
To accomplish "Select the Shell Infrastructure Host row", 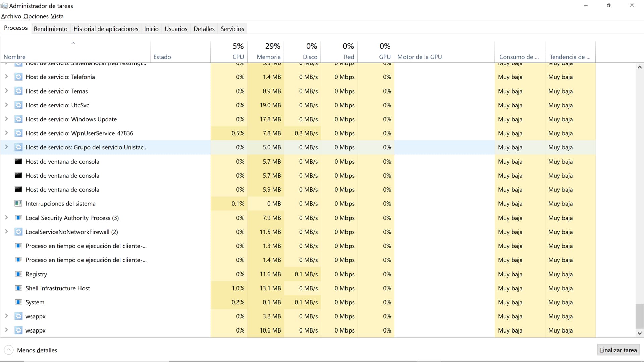I will coord(298,288).
